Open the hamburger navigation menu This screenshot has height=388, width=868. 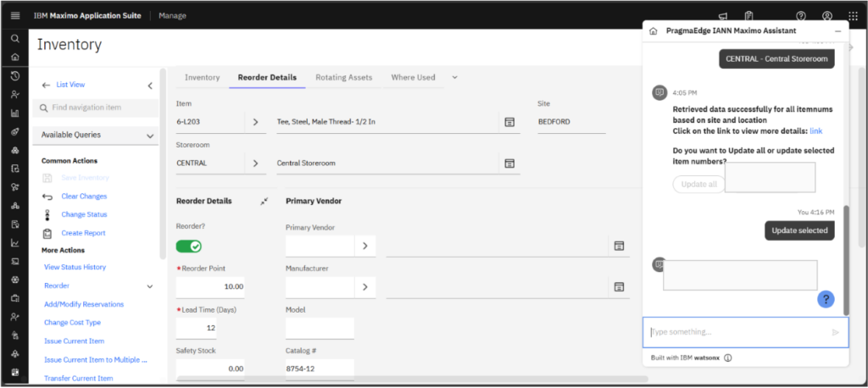pos(15,15)
